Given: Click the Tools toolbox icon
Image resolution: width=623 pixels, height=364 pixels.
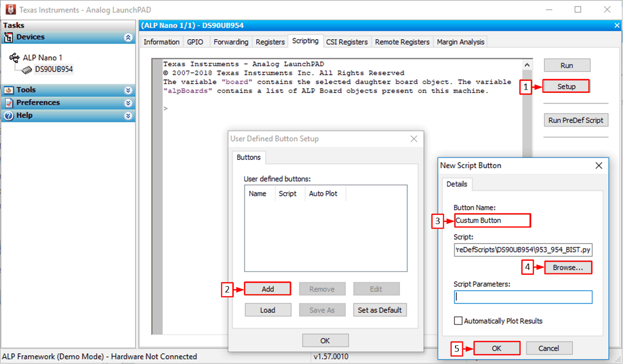Looking at the screenshot, I should click(8, 90).
